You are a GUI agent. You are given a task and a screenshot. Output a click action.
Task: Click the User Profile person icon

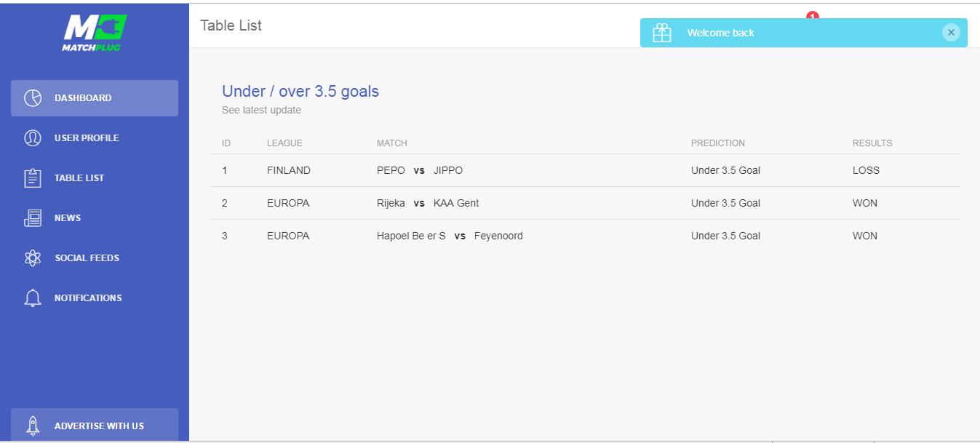coord(33,138)
